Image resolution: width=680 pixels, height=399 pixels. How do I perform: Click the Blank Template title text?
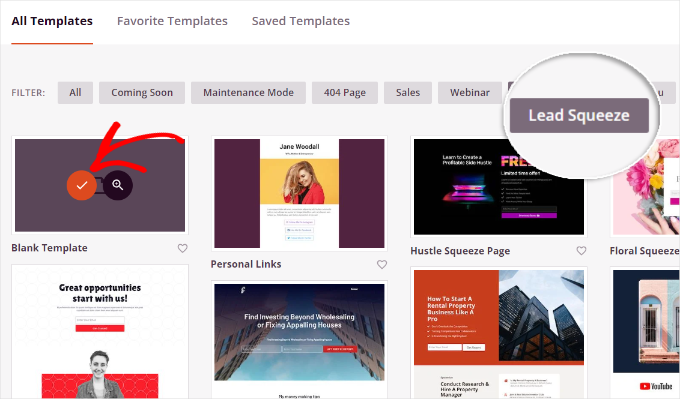point(49,248)
